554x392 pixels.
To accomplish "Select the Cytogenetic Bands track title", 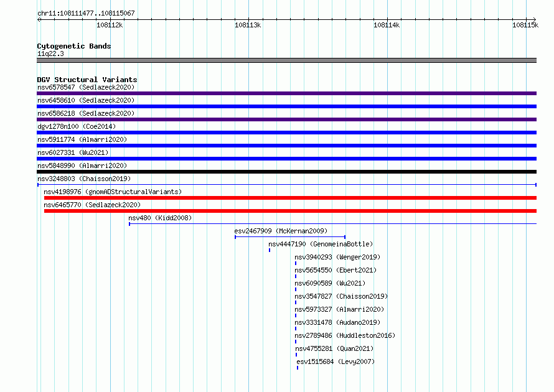I will 74,46.
